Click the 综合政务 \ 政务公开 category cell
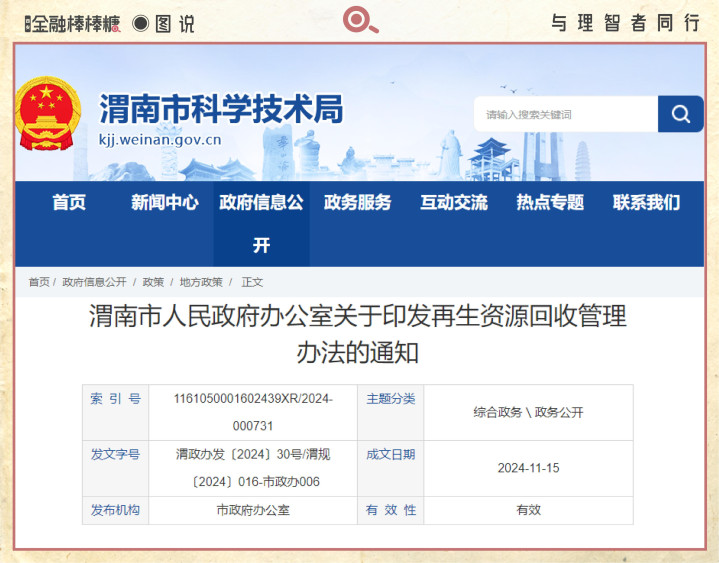This screenshot has height=563, width=719. 528,412
